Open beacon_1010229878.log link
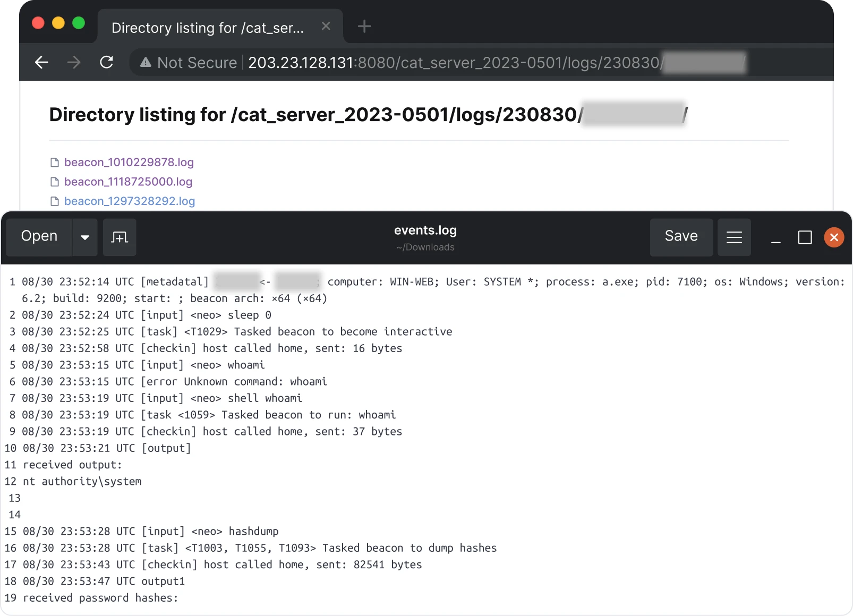The width and height of the screenshot is (853, 616). [129, 162]
